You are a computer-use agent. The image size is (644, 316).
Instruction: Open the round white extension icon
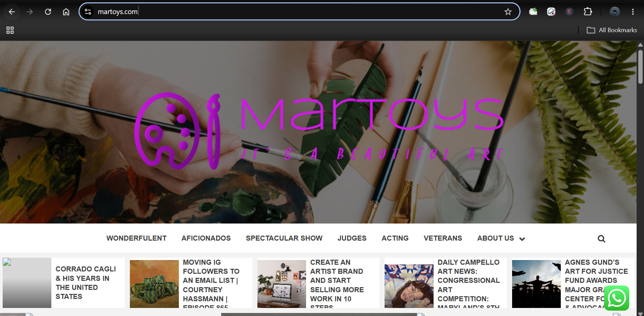[x=551, y=12]
